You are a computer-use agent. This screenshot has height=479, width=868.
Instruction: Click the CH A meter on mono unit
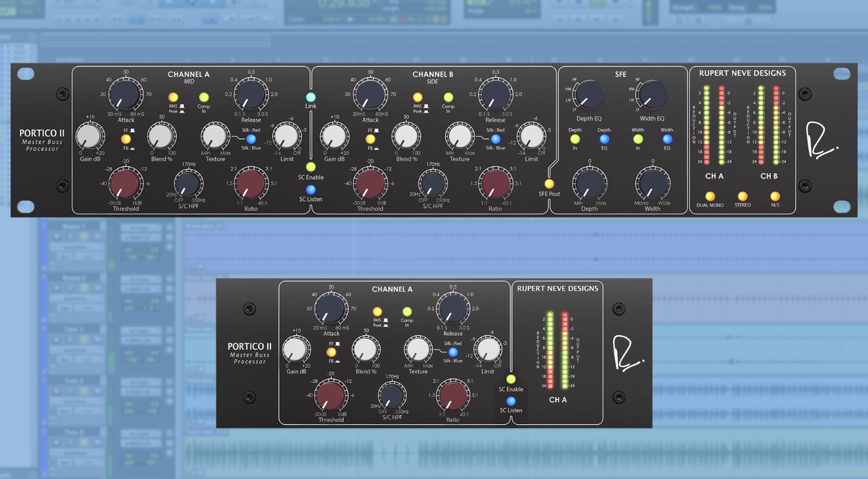[557, 350]
